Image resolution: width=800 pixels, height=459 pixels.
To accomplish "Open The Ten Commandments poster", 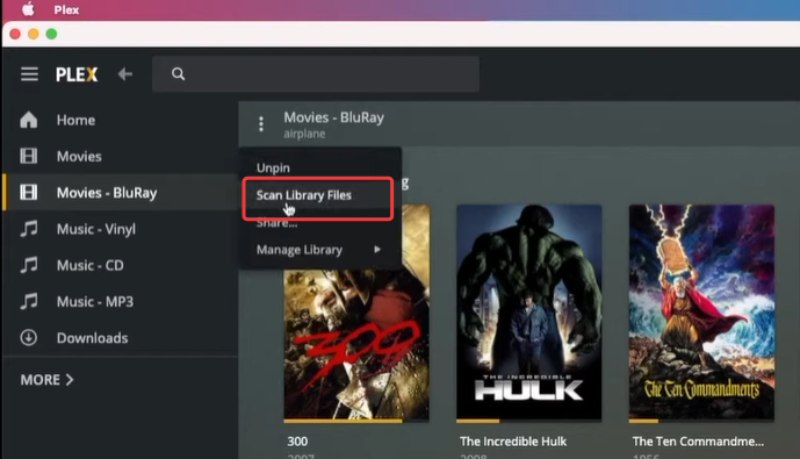I will (x=702, y=313).
